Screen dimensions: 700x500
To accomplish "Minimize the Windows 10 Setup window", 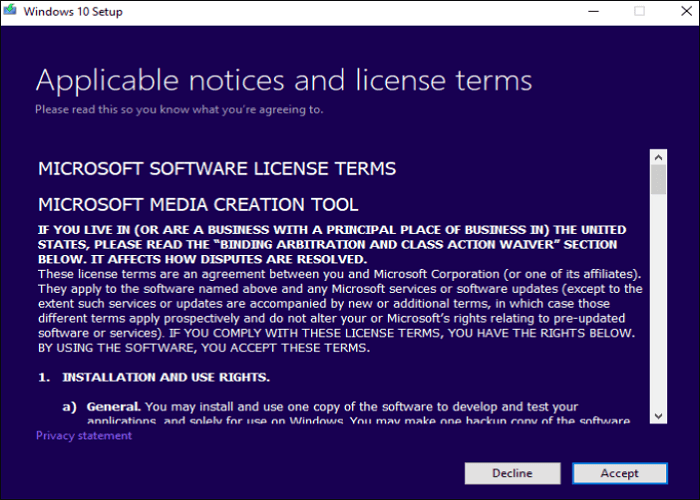I will pyautogui.click(x=593, y=11).
